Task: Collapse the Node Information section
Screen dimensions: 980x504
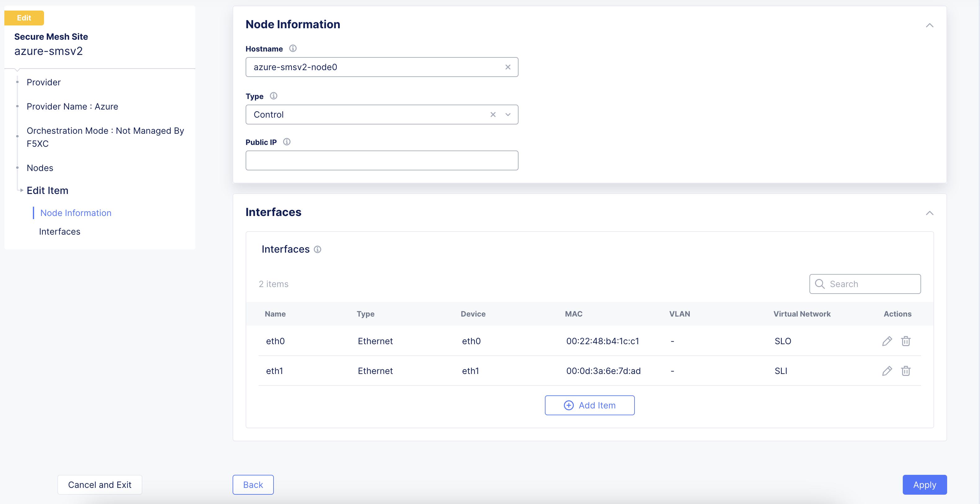Action: [x=930, y=25]
